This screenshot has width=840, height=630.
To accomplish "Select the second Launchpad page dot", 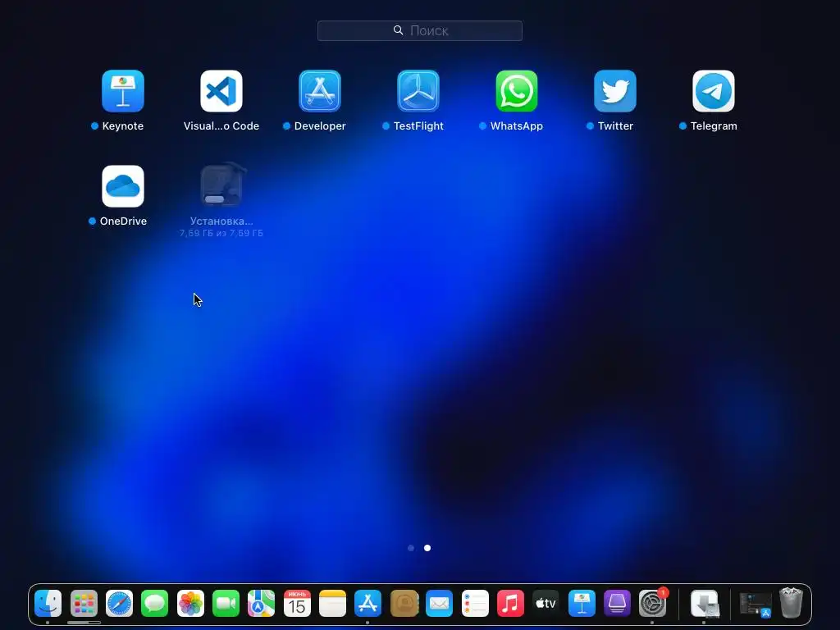I will (427, 548).
